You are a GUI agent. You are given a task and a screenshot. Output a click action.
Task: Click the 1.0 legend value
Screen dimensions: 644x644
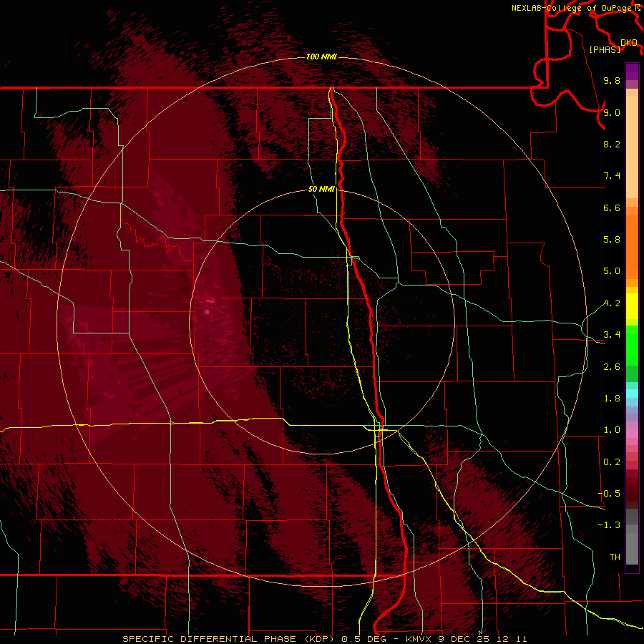[x=612, y=430]
